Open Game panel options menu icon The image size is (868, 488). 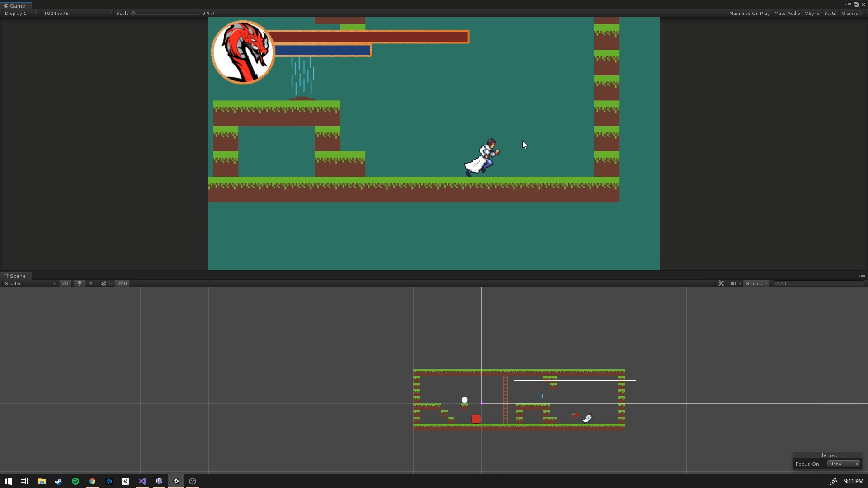tap(848, 5)
